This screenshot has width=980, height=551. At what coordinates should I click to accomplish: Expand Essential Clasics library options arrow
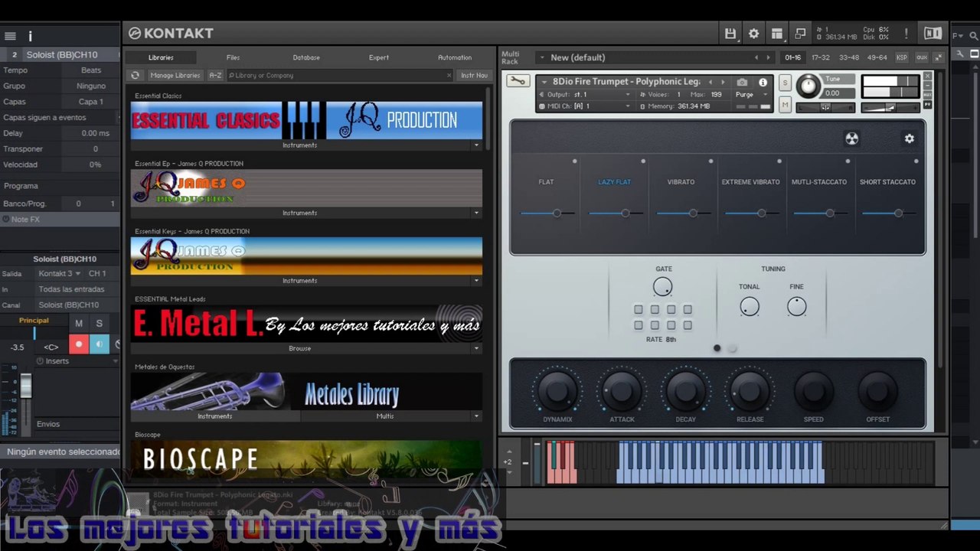click(x=476, y=145)
